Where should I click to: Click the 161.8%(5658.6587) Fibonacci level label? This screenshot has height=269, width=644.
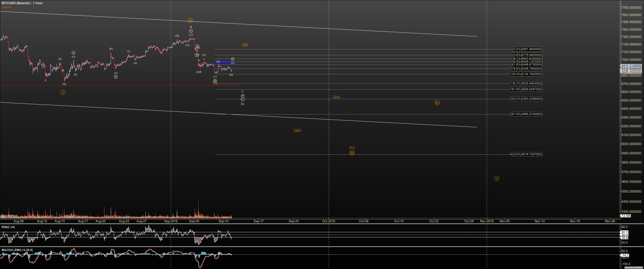point(526,89)
